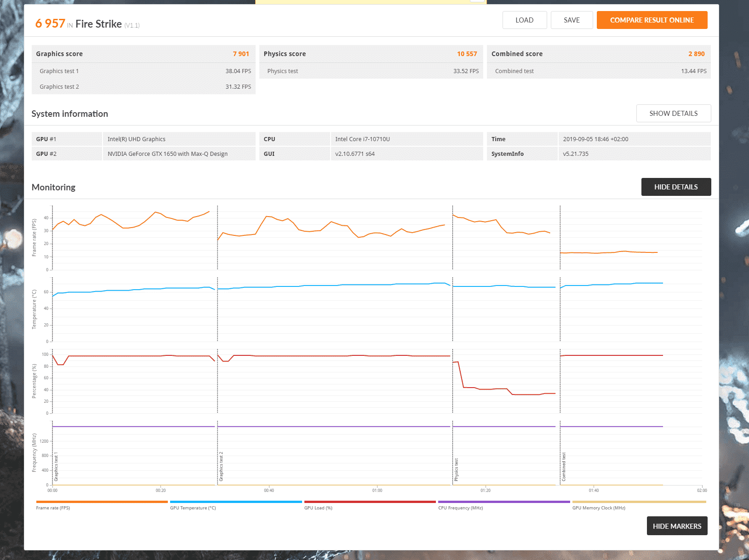Select the Physics test timeline marker
This screenshot has height=560, width=749.
[x=456, y=470]
